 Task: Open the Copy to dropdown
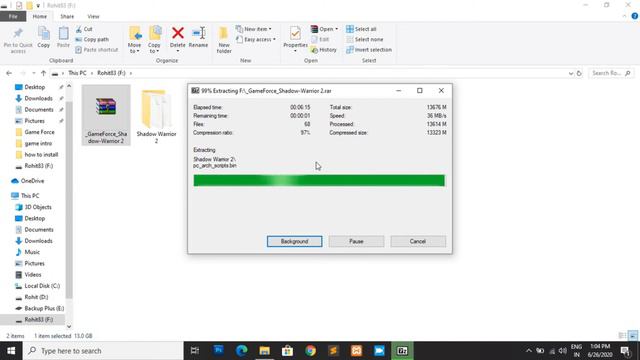(154, 40)
